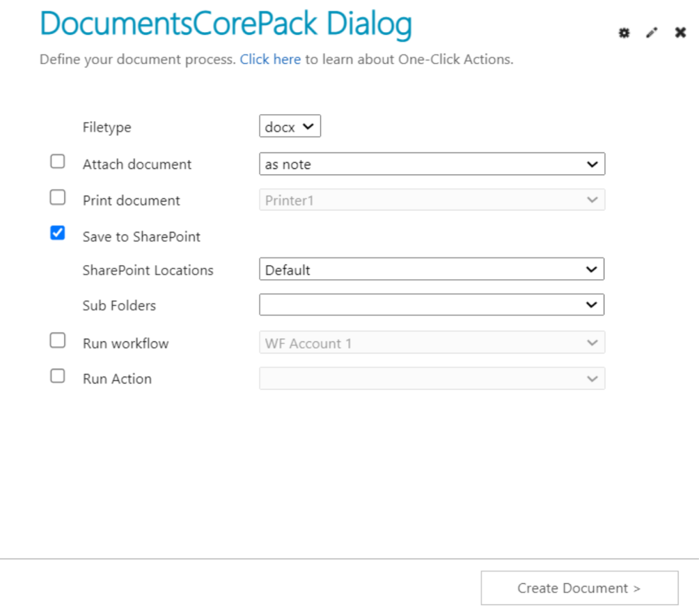Enable the Attach document checkbox
This screenshot has height=616, width=699.
[x=57, y=160]
